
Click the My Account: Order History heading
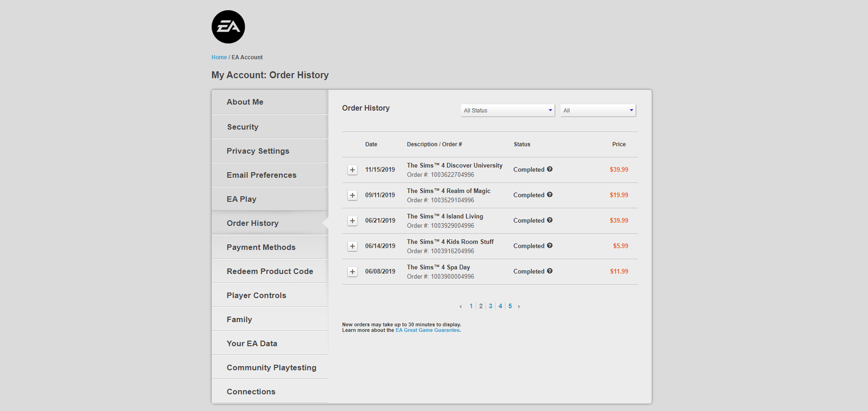(x=270, y=75)
